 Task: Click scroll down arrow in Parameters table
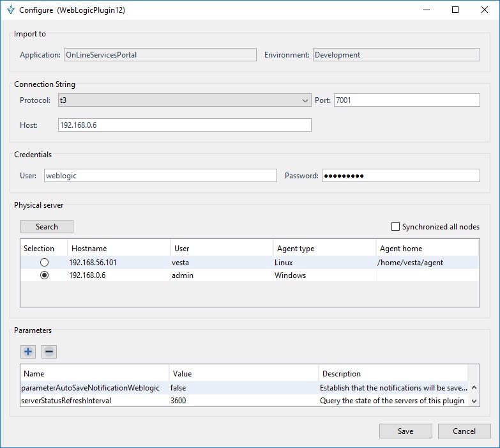click(474, 401)
